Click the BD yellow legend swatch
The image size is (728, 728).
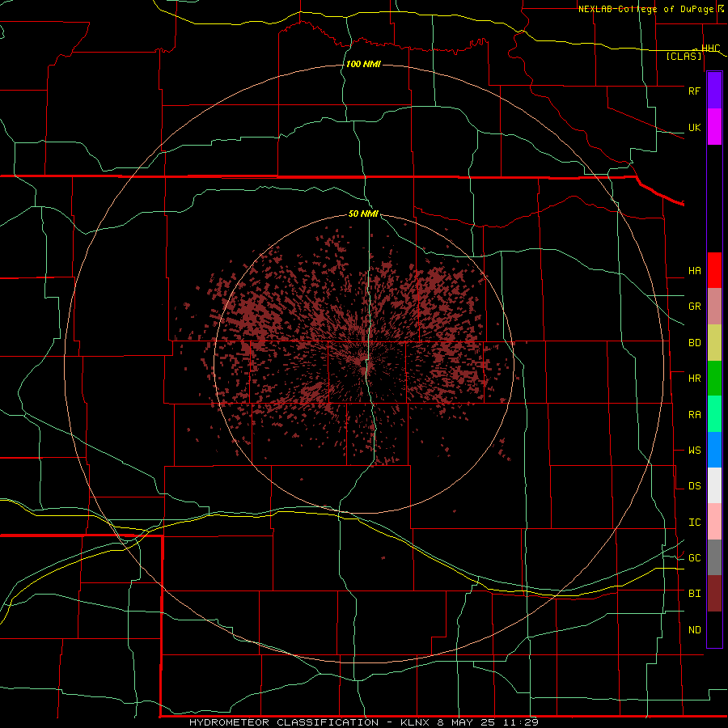tap(714, 343)
